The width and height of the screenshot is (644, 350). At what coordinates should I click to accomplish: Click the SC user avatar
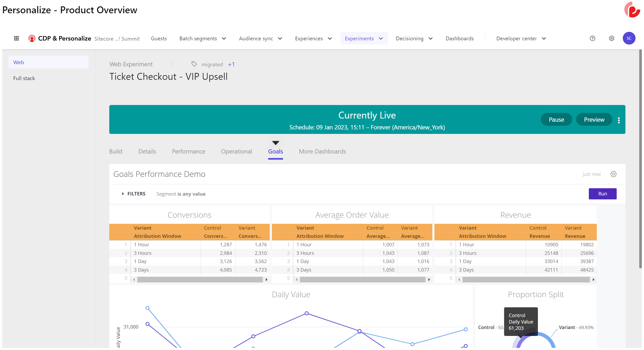coord(629,38)
